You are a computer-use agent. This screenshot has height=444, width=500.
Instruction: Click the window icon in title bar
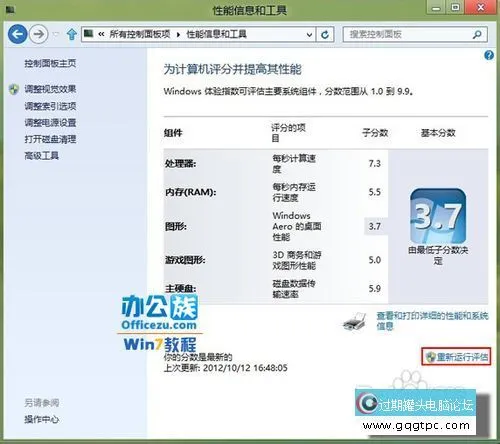coord(10,10)
